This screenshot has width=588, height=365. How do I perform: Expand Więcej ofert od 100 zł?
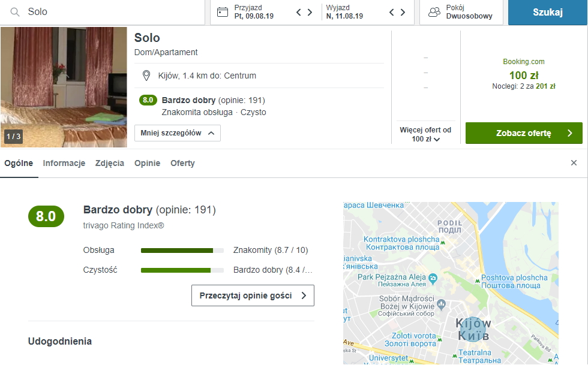click(x=425, y=134)
